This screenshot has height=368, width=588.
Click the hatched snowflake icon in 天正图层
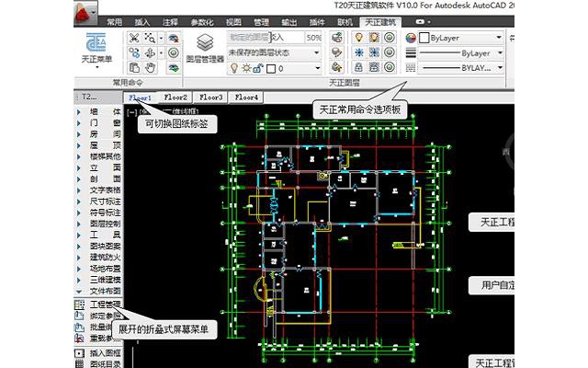pyautogui.click(x=374, y=52)
